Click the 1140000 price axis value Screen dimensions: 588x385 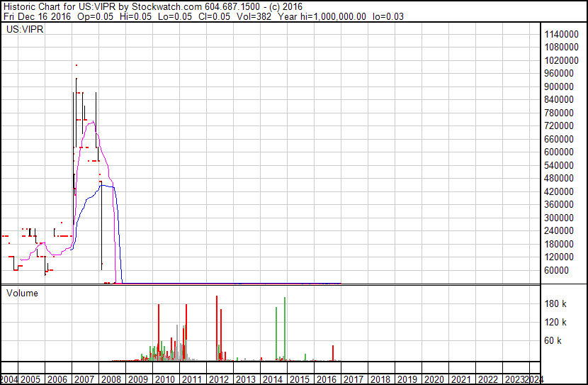point(561,34)
